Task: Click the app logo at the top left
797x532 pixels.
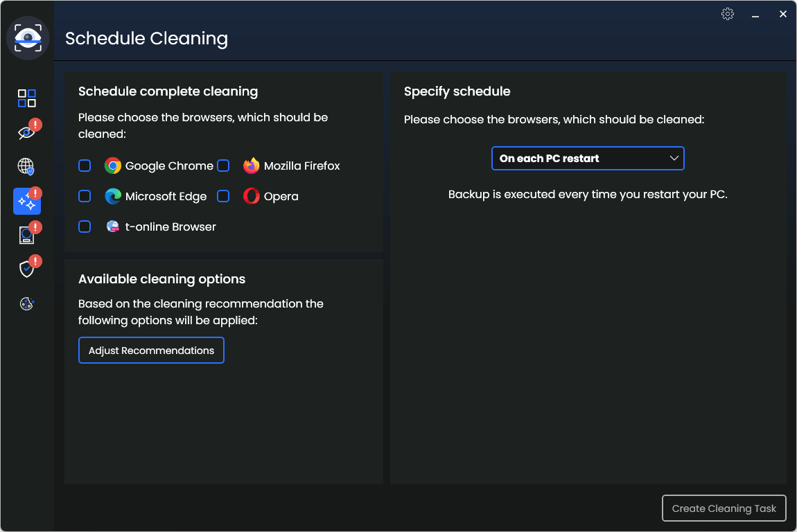Action: [28, 38]
